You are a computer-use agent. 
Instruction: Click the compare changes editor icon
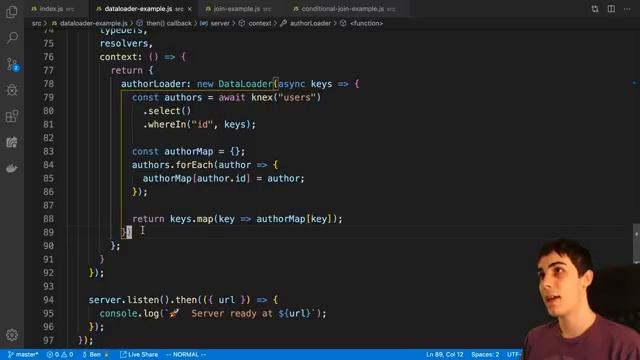[x=595, y=9]
